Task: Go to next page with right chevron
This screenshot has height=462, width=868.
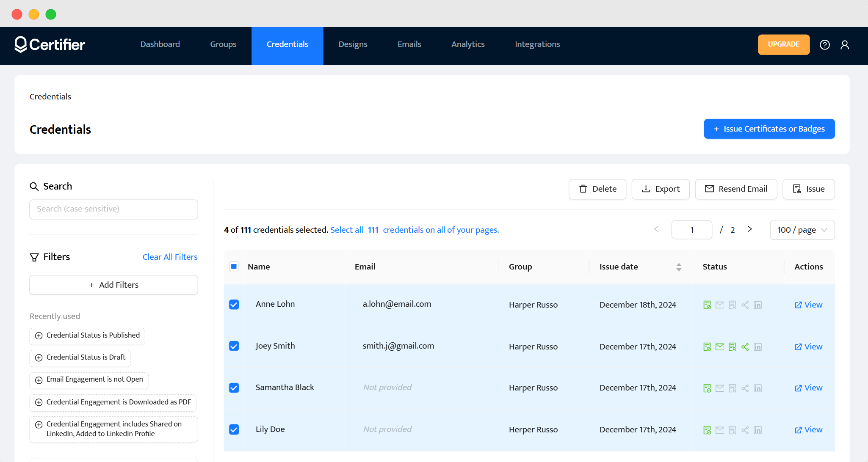Action: pyautogui.click(x=749, y=229)
